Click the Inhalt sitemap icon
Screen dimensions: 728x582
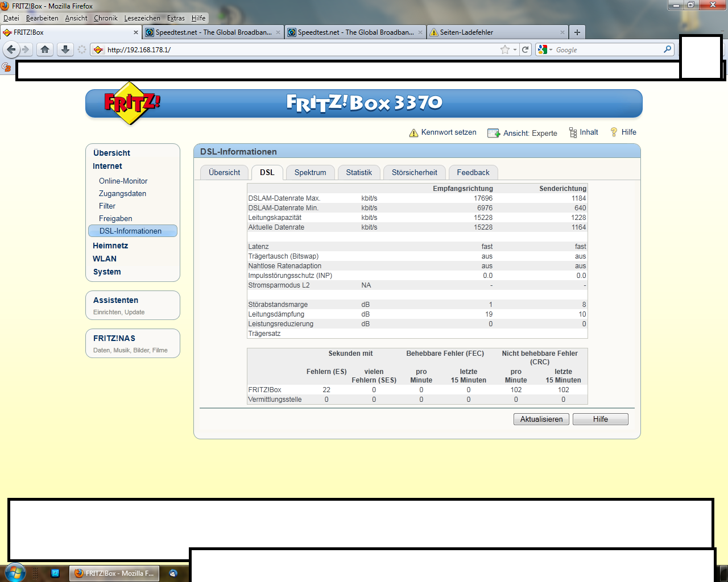(x=573, y=133)
